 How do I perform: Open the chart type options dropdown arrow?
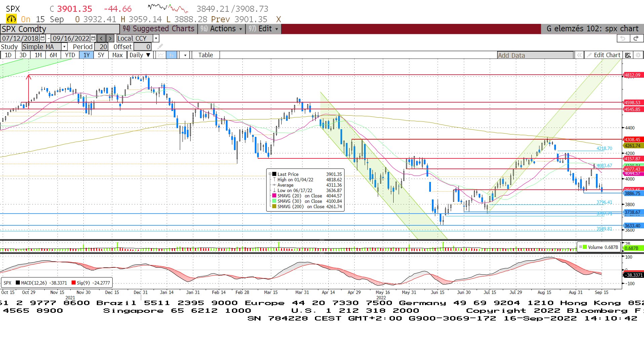pos(185,55)
